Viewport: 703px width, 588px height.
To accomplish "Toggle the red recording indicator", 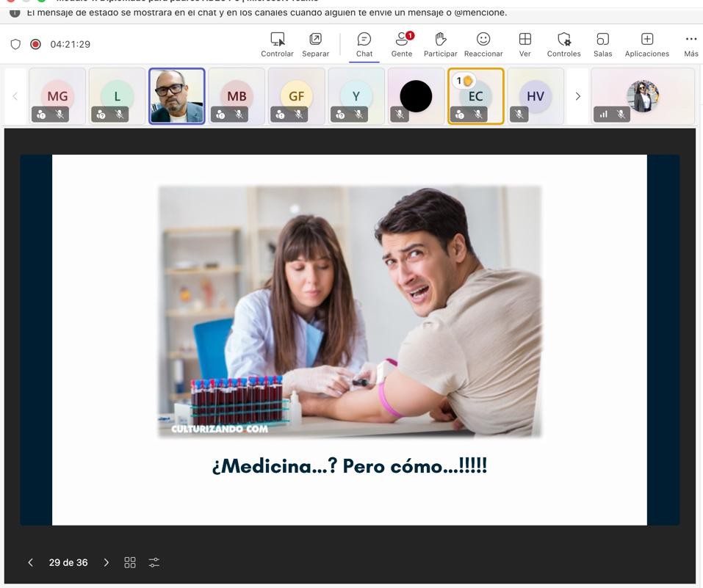I will [35, 44].
